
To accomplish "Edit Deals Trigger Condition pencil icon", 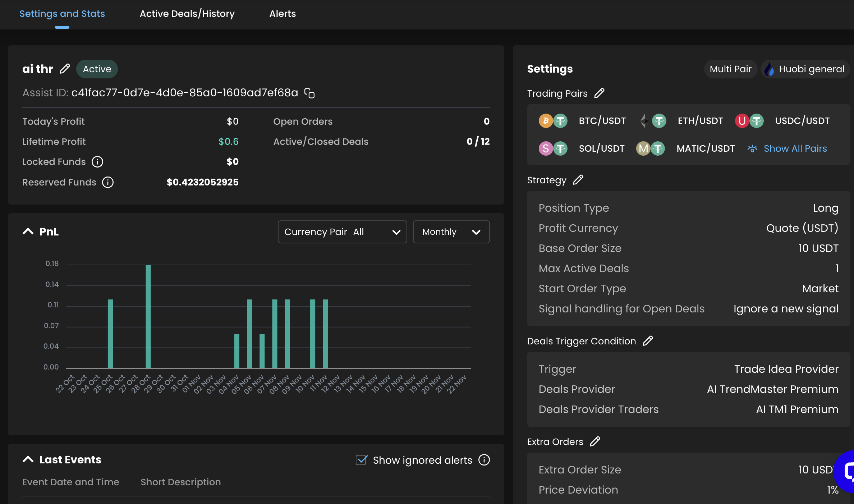I will (x=648, y=341).
